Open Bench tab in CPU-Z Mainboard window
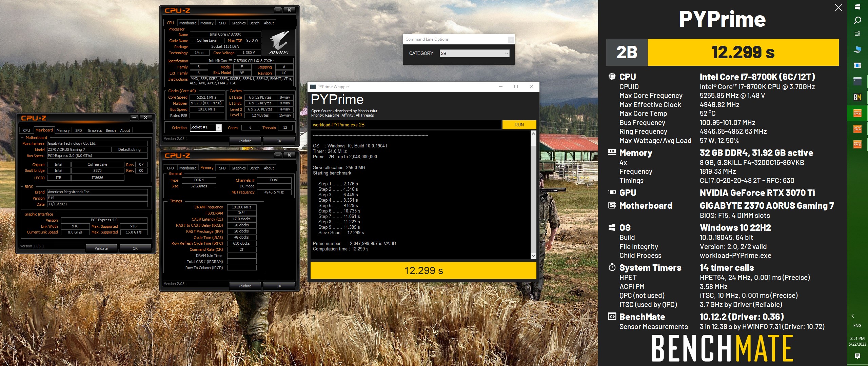The height and width of the screenshot is (366, 868). pos(111,130)
